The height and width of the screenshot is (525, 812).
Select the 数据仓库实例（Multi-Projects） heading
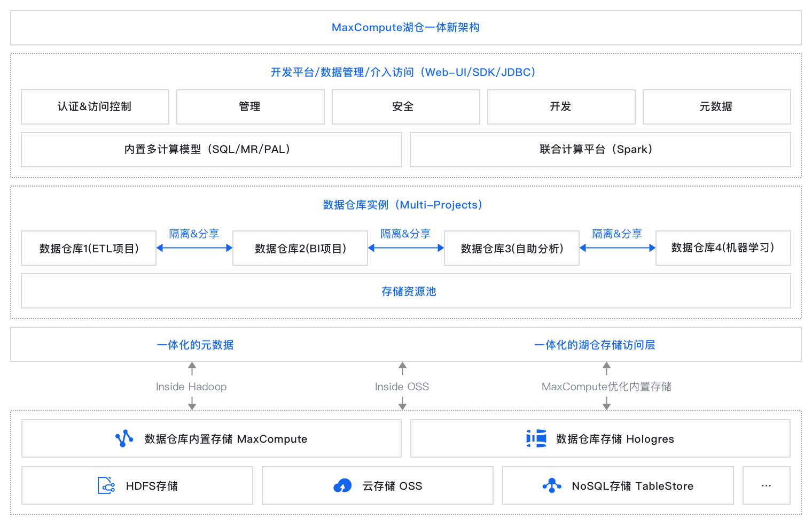403,205
